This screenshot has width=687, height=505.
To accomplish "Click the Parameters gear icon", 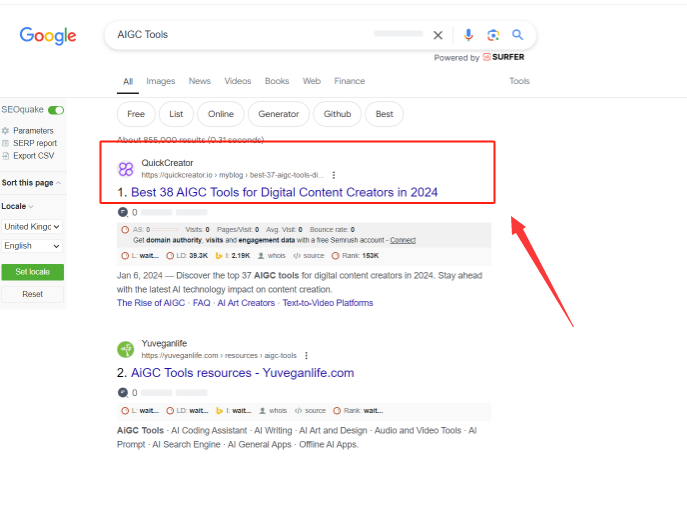I will click(x=5, y=131).
